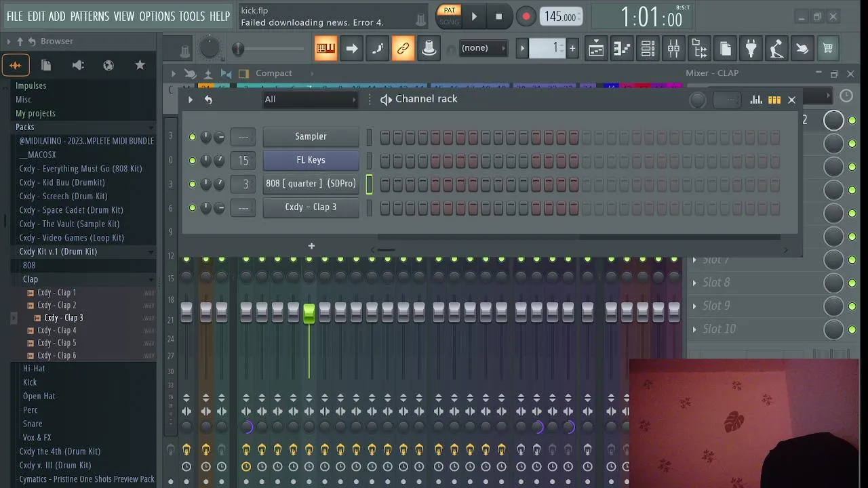Expand the Hi-Hat folder in browser
This screenshot has height=488, width=868.
[34, 369]
